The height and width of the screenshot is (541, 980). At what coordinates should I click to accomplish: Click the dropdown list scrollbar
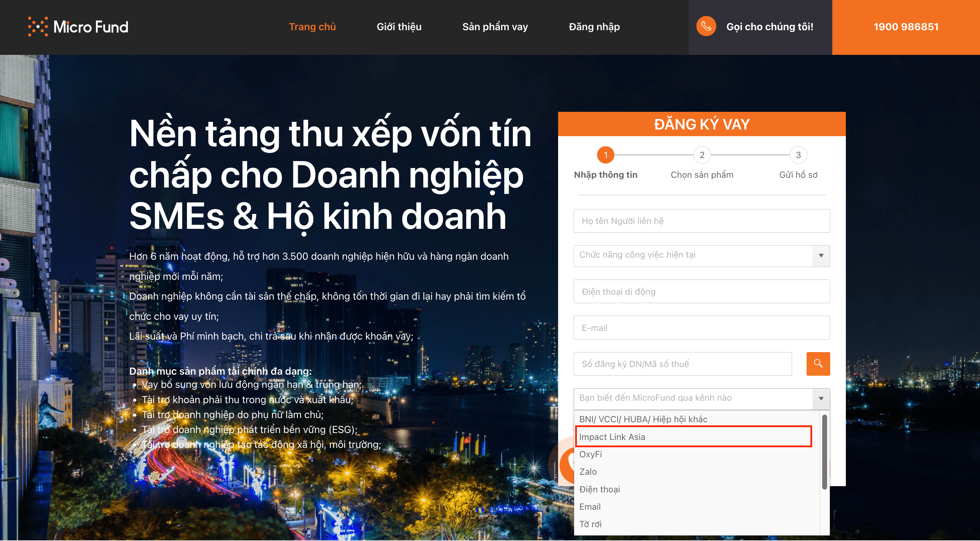coord(824,452)
